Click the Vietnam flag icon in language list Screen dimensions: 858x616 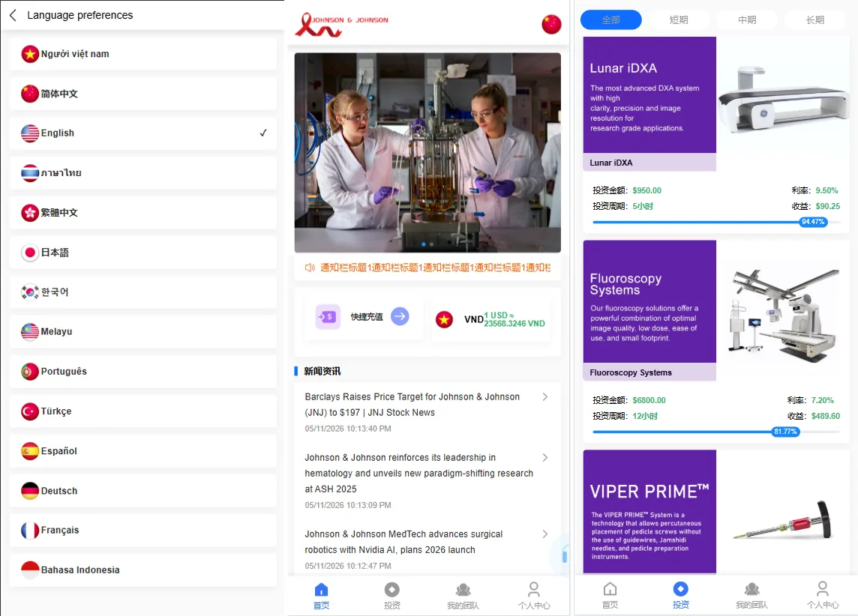point(30,53)
